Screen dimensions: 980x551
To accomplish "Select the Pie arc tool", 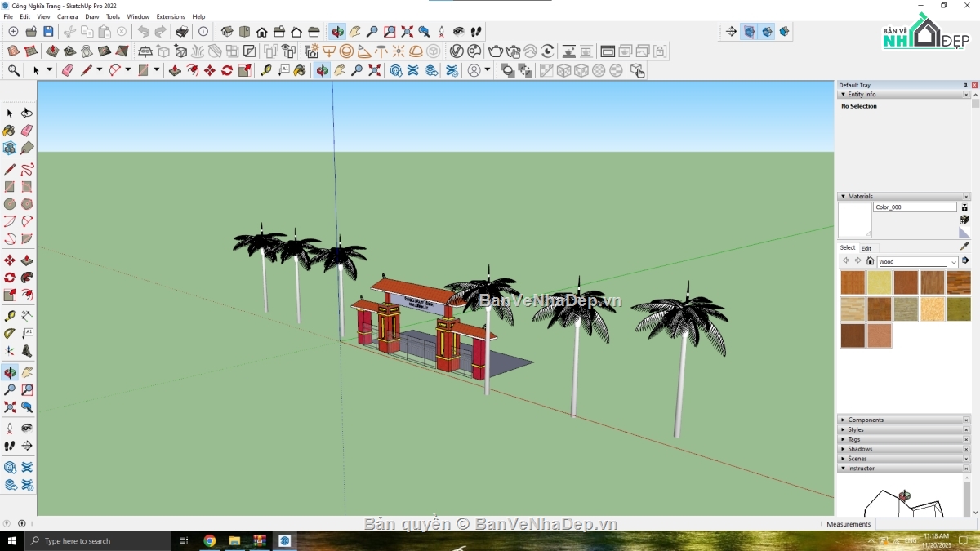I will (27, 239).
